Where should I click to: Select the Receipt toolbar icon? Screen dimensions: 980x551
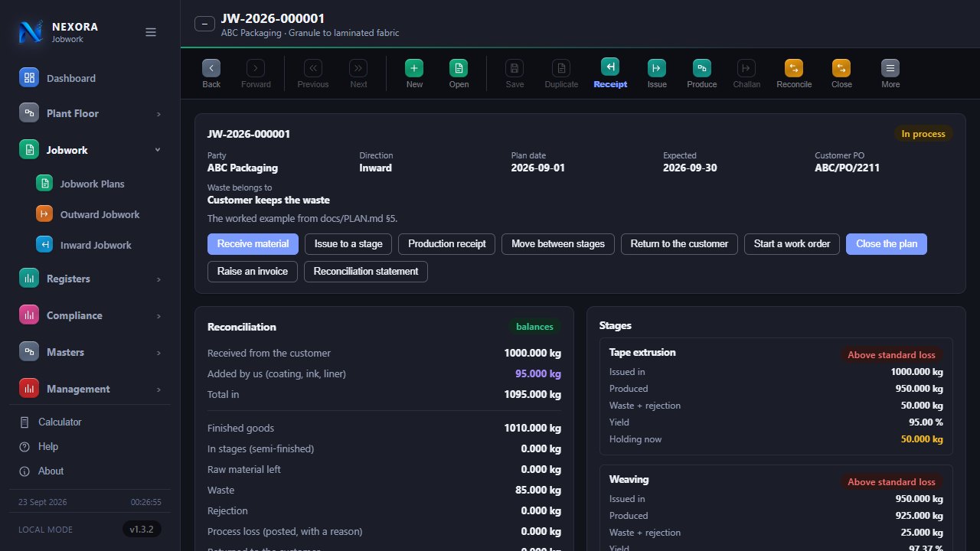tap(610, 67)
